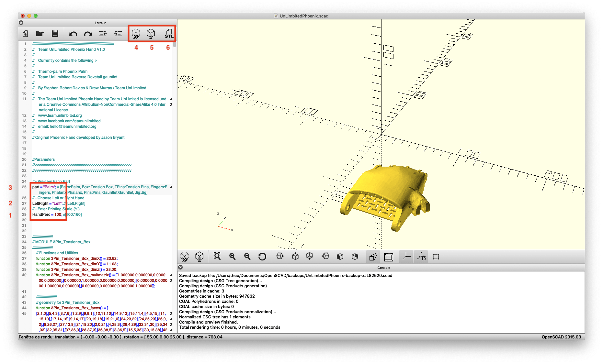Image resolution: width=603 pixels, height=364 pixels.
Task: Zoom out of the 3D view
Action: tap(247, 257)
